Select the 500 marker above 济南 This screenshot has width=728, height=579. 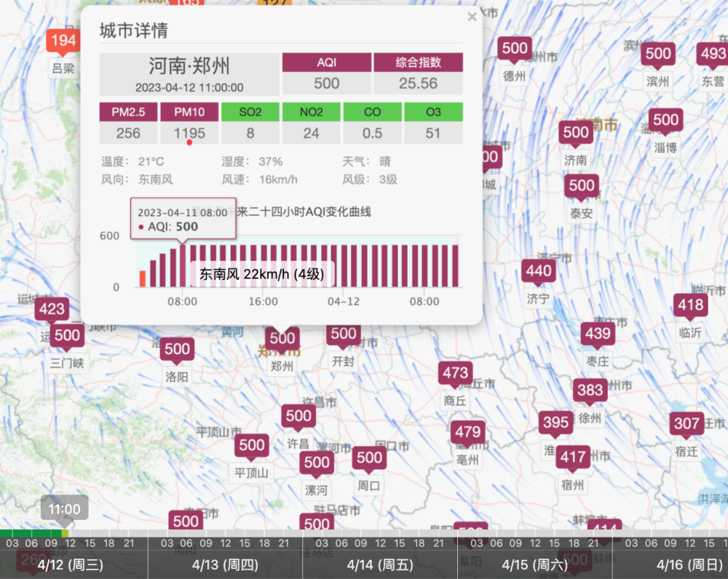tap(576, 132)
